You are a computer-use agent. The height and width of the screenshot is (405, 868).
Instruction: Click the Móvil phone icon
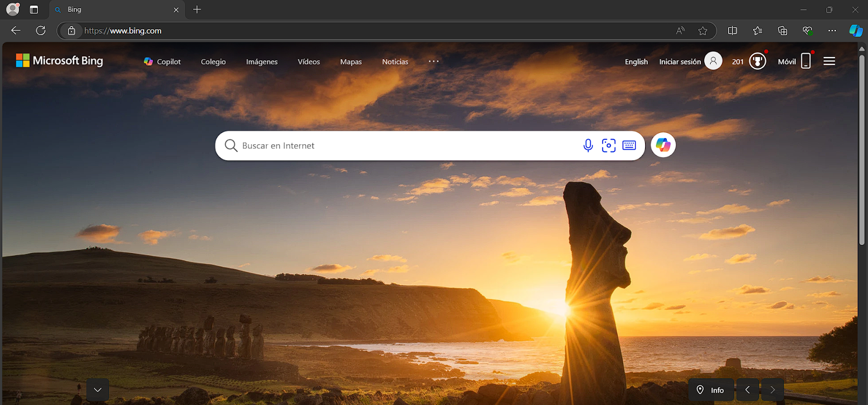tap(806, 61)
